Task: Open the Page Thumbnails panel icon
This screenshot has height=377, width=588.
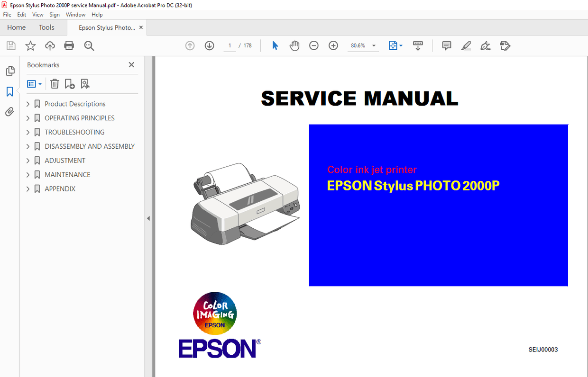Action: click(x=9, y=71)
